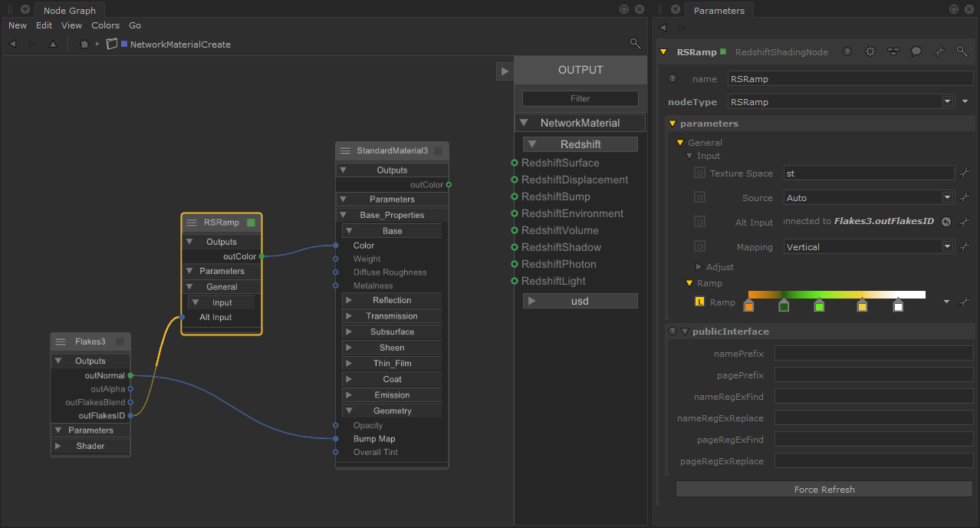The height and width of the screenshot is (528, 980).
Task: Click the OUTPUT panel header button
Action: coord(580,70)
